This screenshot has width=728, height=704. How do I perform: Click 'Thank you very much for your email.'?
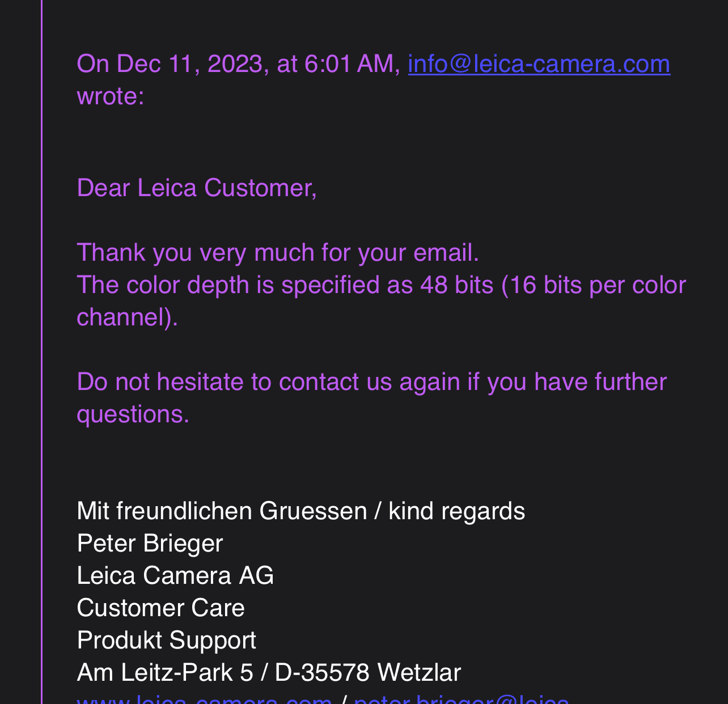coord(278,252)
